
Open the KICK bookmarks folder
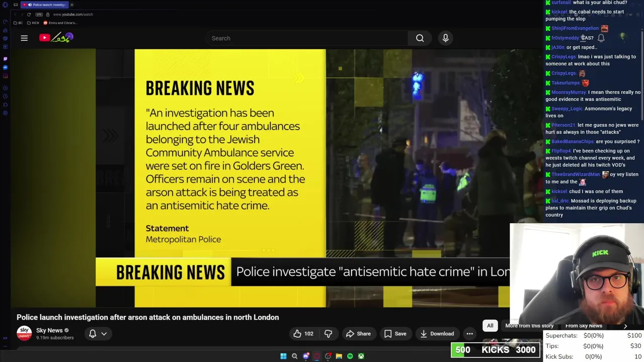33,23
